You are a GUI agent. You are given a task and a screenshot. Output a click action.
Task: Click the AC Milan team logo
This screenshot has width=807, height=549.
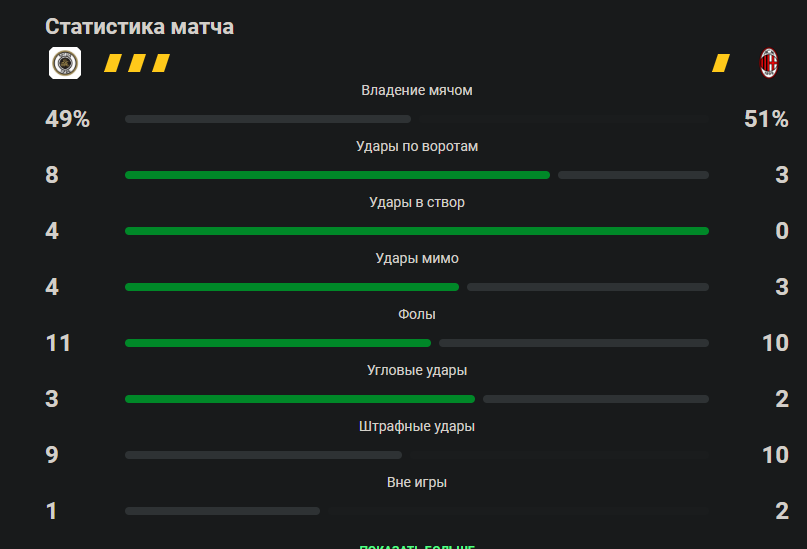(769, 63)
